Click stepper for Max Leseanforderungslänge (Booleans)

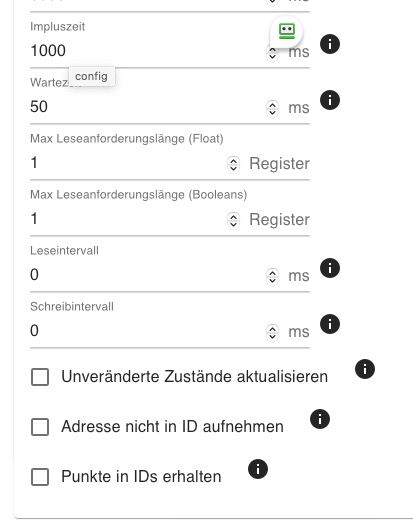[x=233, y=220]
